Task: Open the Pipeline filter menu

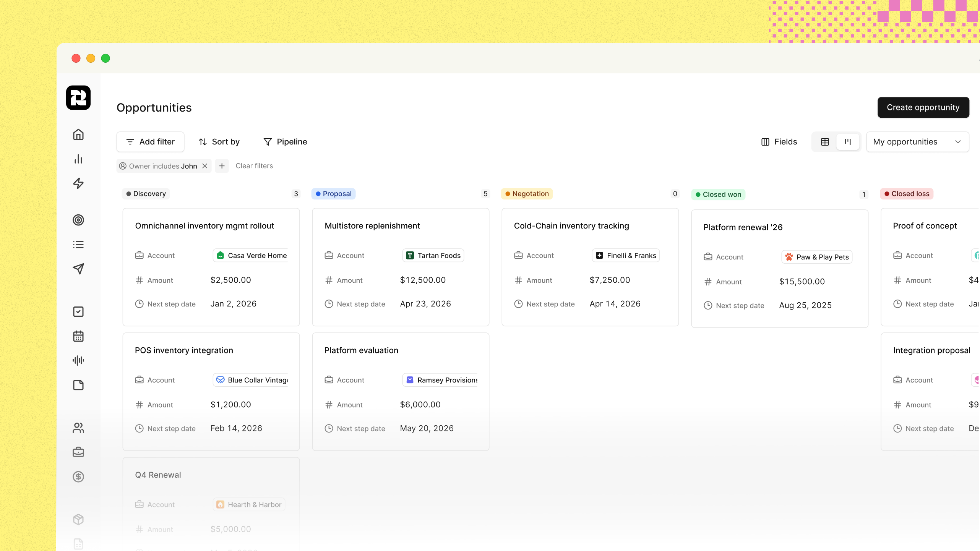Action: coord(285,142)
